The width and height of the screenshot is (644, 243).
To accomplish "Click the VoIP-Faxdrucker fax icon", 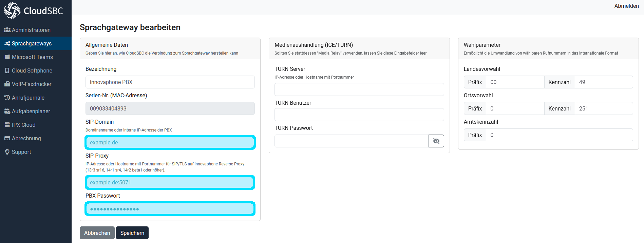I will click(7, 84).
